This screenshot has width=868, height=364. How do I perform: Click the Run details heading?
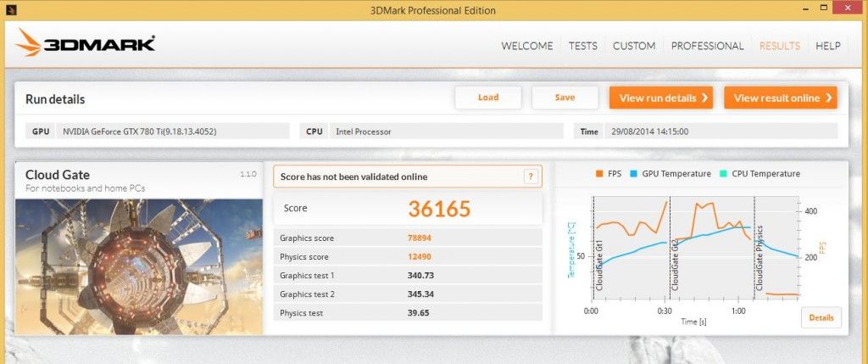tap(55, 99)
